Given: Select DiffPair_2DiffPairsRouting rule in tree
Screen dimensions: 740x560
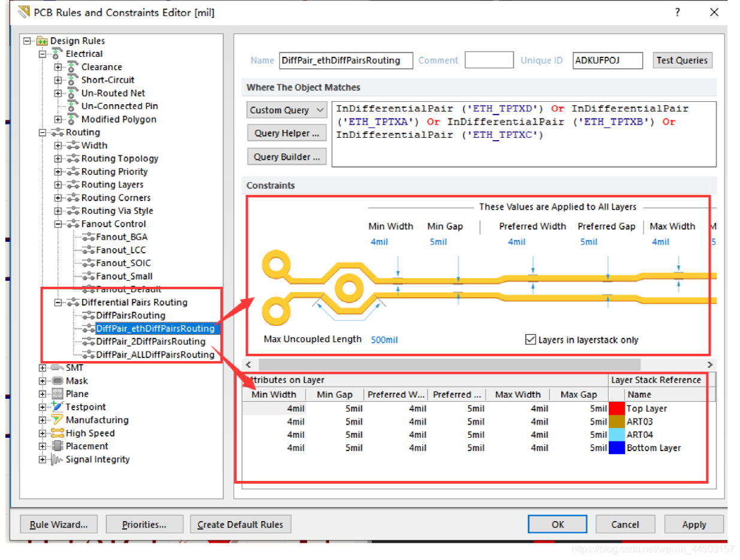Looking at the screenshot, I should (x=150, y=341).
